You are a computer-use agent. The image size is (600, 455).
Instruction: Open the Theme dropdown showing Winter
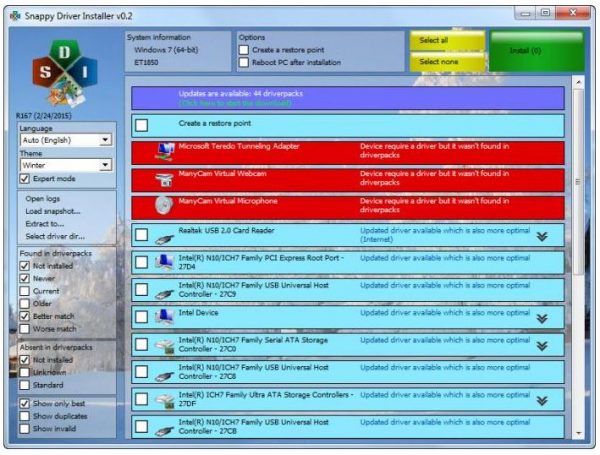(x=66, y=165)
